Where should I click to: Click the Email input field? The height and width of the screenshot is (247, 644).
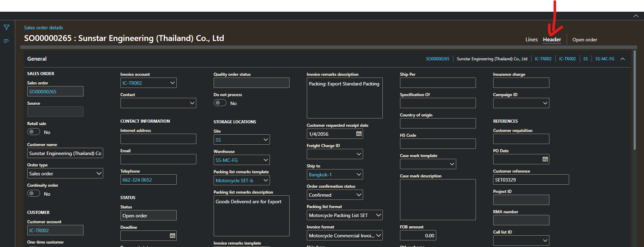pos(158,159)
